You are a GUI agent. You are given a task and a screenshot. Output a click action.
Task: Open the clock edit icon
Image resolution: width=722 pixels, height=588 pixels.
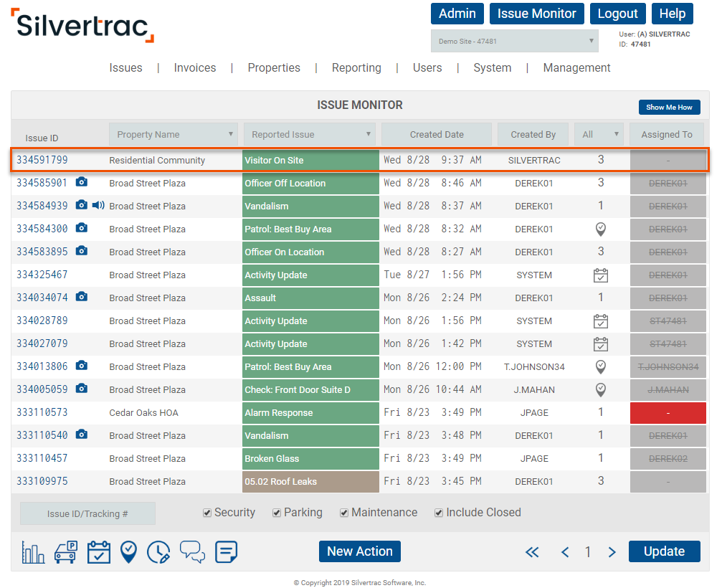[158, 551]
